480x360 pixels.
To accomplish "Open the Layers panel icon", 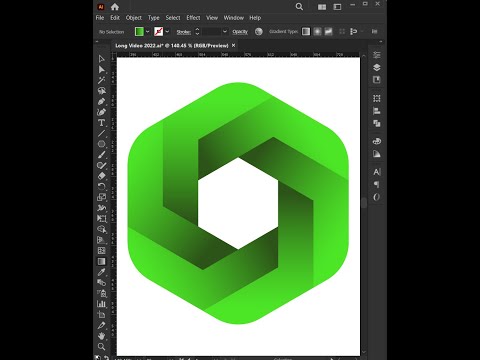I will pyautogui.click(x=377, y=68).
